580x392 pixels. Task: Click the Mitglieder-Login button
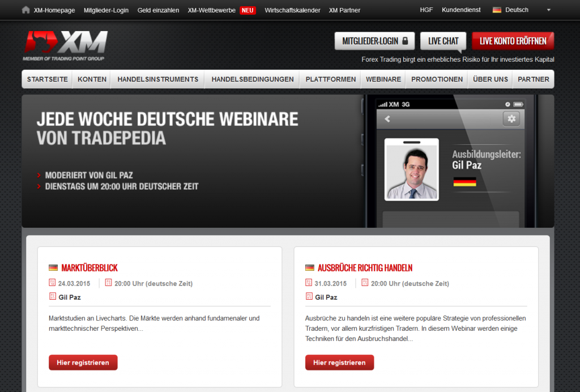pyautogui.click(x=375, y=41)
